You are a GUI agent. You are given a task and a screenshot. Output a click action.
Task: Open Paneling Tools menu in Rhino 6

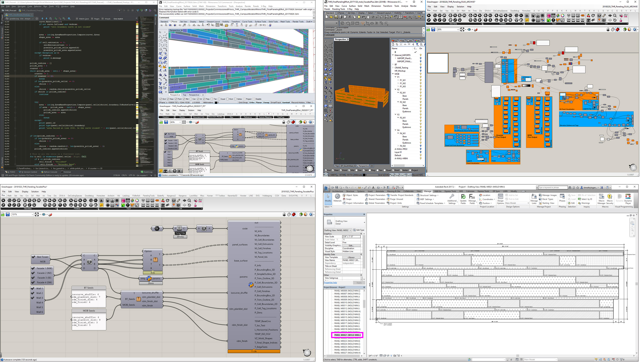point(339,9)
